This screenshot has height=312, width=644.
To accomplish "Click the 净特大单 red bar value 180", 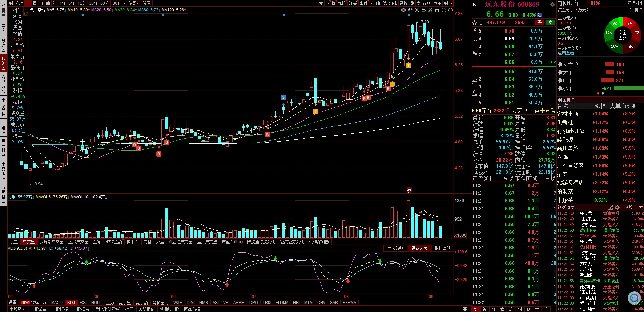I will click(614, 64).
